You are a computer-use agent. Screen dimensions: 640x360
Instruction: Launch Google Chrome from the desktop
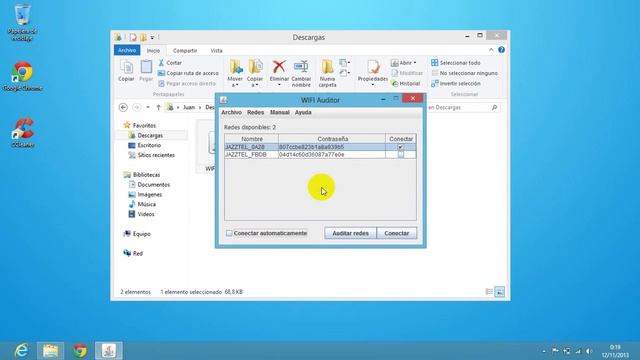pos(22,76)
